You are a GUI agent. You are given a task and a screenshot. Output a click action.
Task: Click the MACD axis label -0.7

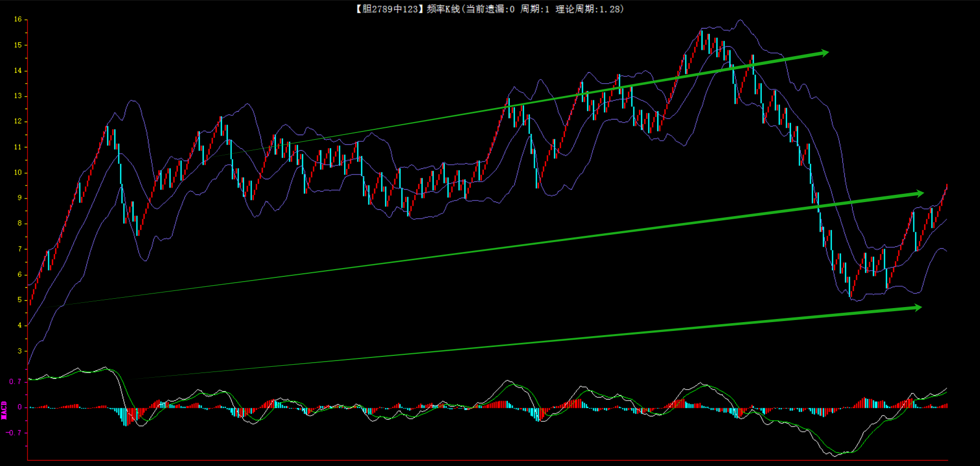tap(14, 433)
